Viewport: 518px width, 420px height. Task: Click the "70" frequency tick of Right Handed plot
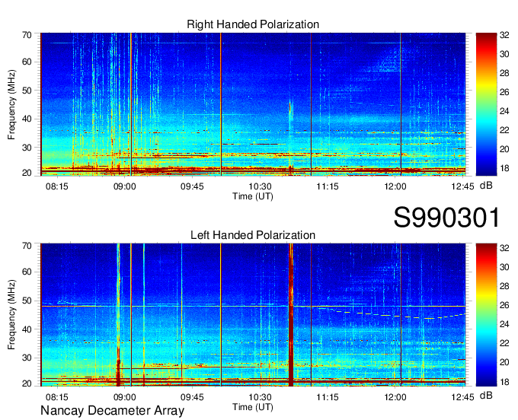27,35
